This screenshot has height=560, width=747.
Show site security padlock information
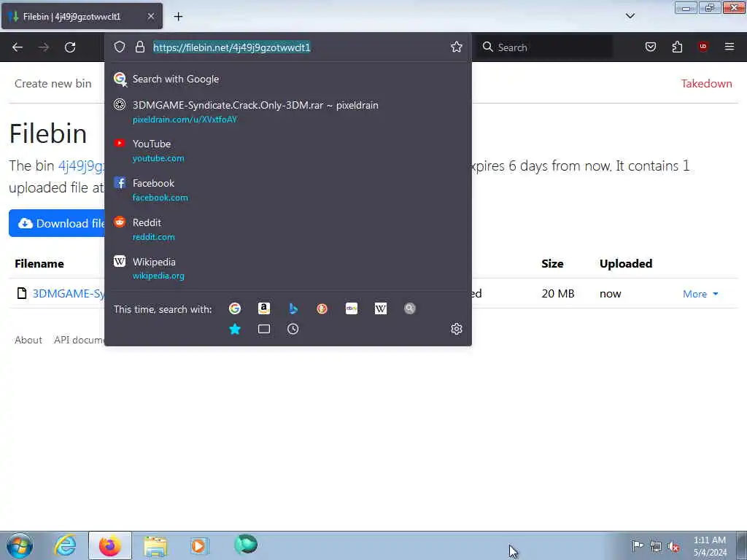139,47
